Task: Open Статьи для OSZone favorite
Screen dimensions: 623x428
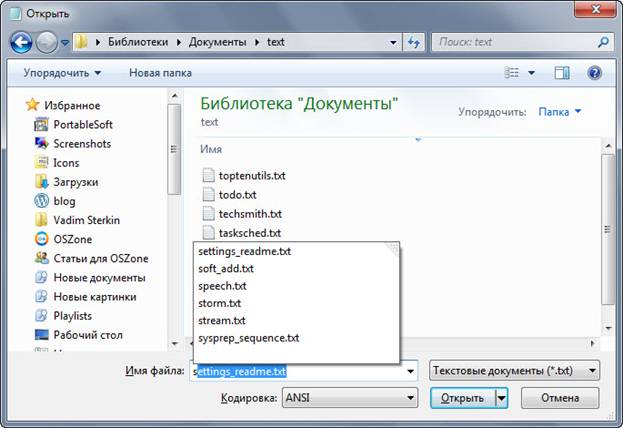Action: pyautogui.click(x=101, y=258)
